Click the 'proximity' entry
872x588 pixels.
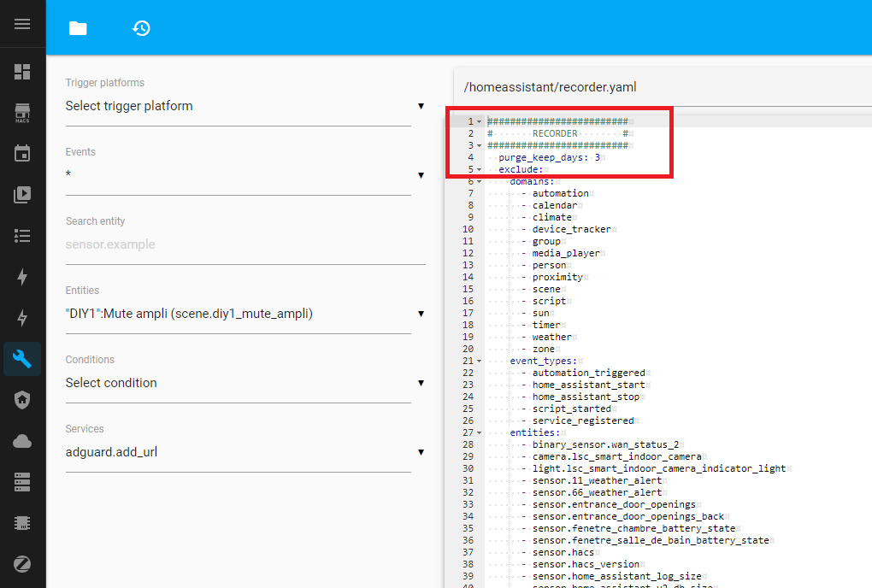pyautogui.click(x=557, y=277)
